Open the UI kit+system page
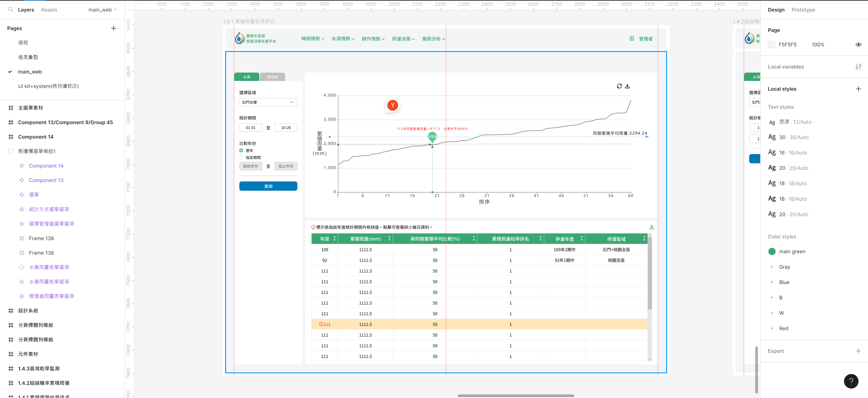The image size is (868, 398). pyautogui.click(x=48, y=86)
